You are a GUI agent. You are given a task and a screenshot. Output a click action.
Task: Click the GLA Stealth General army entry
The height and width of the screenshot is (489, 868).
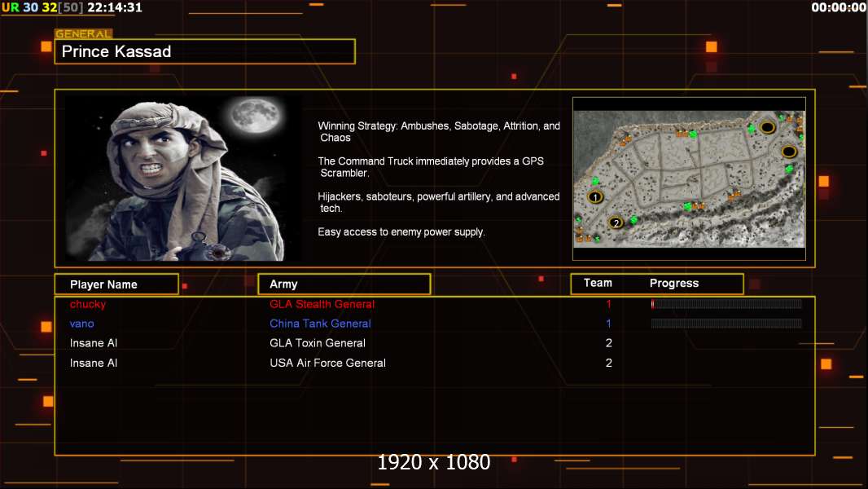point(322,304)
